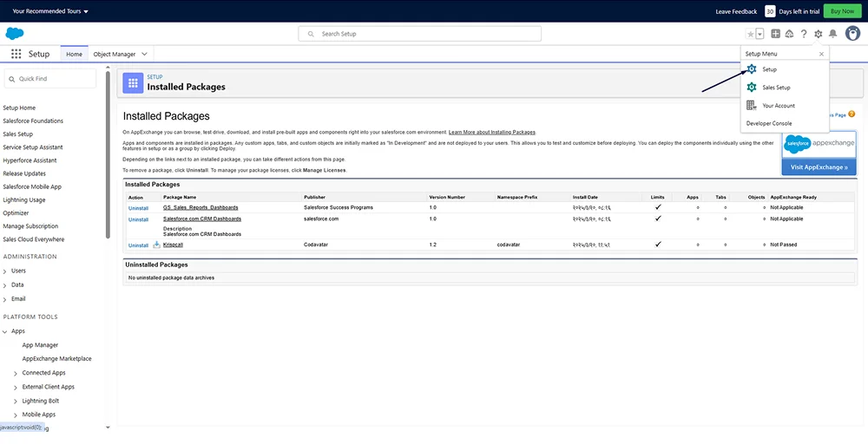Image resolution: width=868 pixels, height=444 pixels.
Task: Open the favorites list dropdown arrow
Action: tap(760, 34)
